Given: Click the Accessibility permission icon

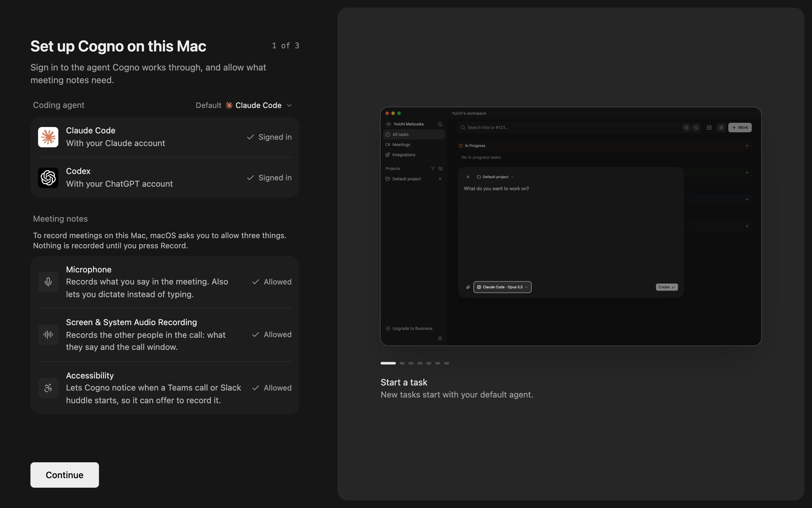Looking at the screenshot, I should tap(48, 388).
